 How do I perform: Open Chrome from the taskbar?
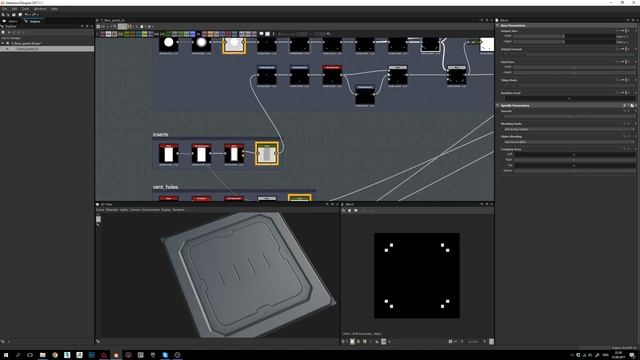click(55, 355)
